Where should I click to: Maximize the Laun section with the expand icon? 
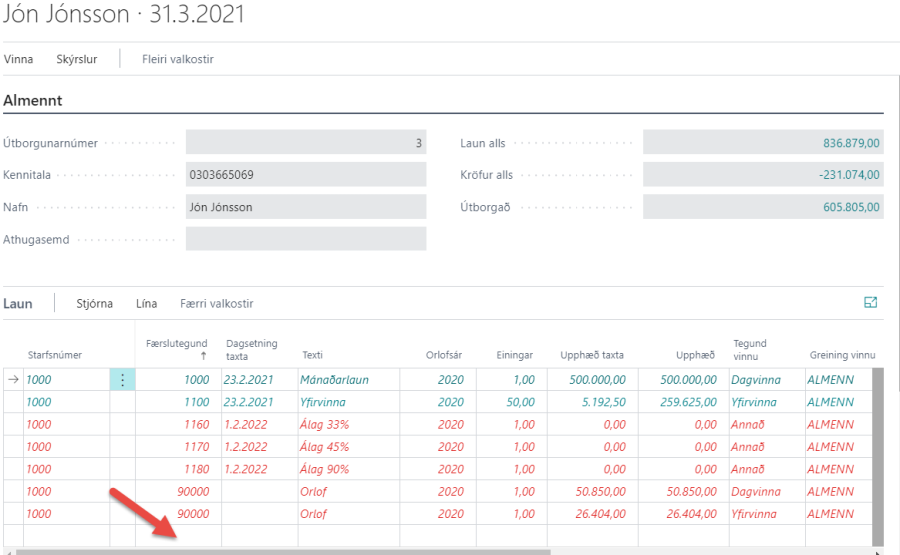click(870, 303)
